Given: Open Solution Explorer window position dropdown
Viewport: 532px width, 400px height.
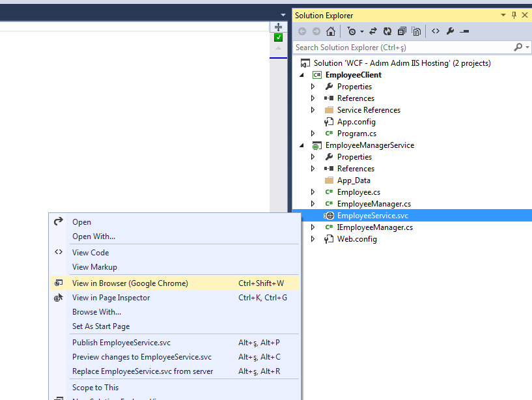Looking at the screenshot, I should [x=503, y=15].
